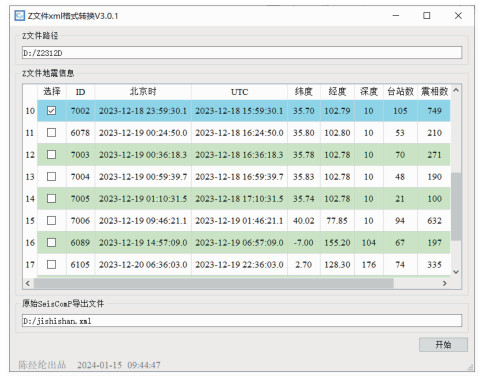Click the 深度 column header
Viewport: 482px width, 379px height.
coord(369,92)
